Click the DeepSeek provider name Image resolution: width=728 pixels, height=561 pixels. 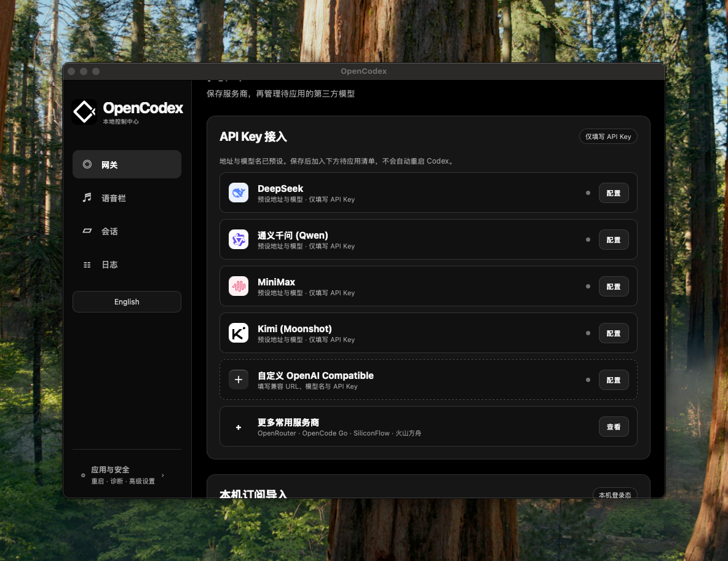[x=280, y=189]
